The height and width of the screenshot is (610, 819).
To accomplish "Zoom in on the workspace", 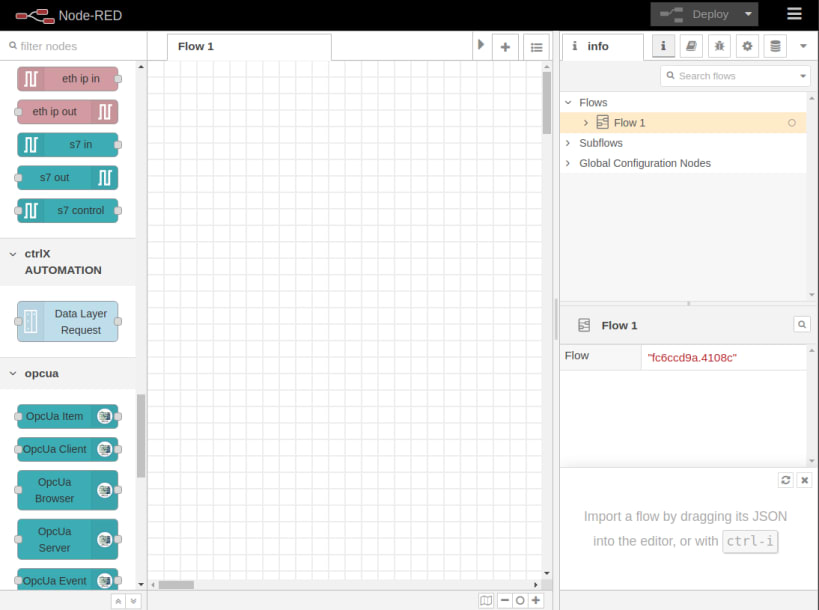I will (x=536, y=601).
